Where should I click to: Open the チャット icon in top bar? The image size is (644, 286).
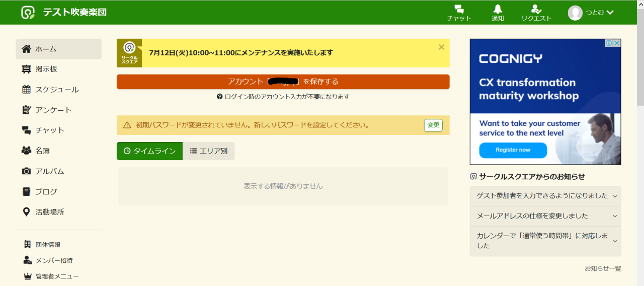[x=459, y=9]
